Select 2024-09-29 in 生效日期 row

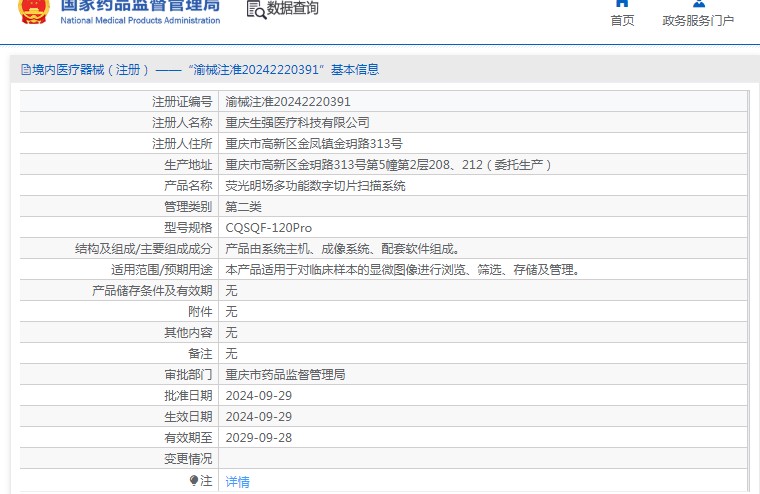coord(259,416)
